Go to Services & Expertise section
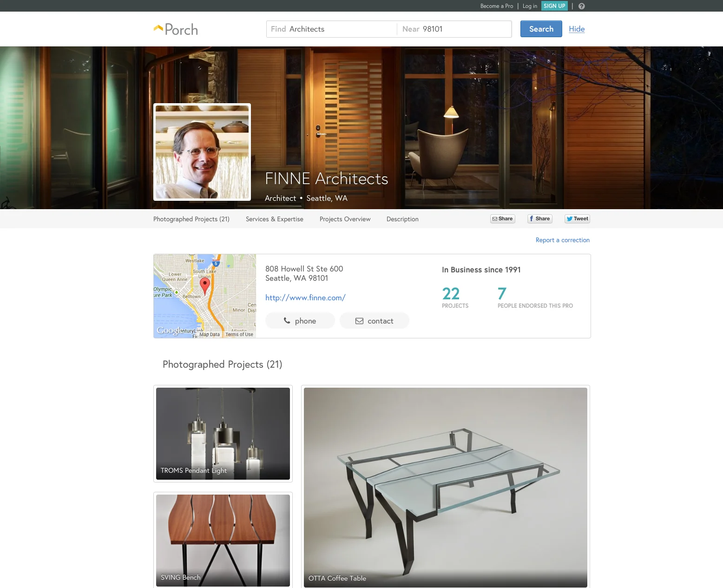 point(275,219)
